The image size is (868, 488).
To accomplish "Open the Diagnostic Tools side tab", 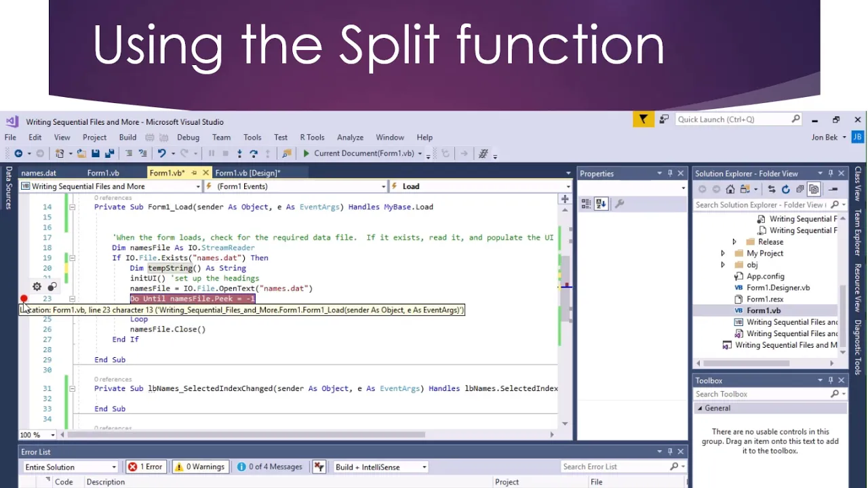I will tap(858, 347).
